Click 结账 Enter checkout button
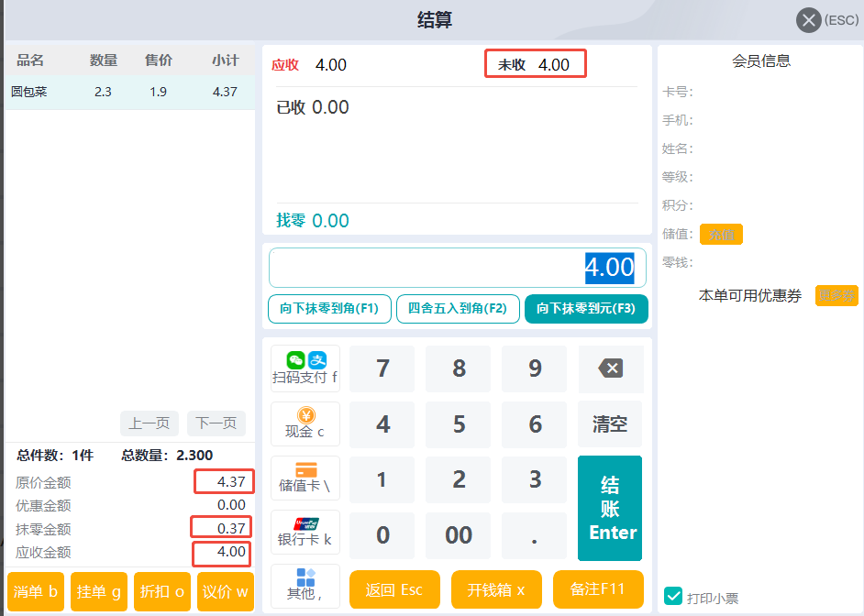This screenshot has width=864, height=616. click(x=610, y=508)
